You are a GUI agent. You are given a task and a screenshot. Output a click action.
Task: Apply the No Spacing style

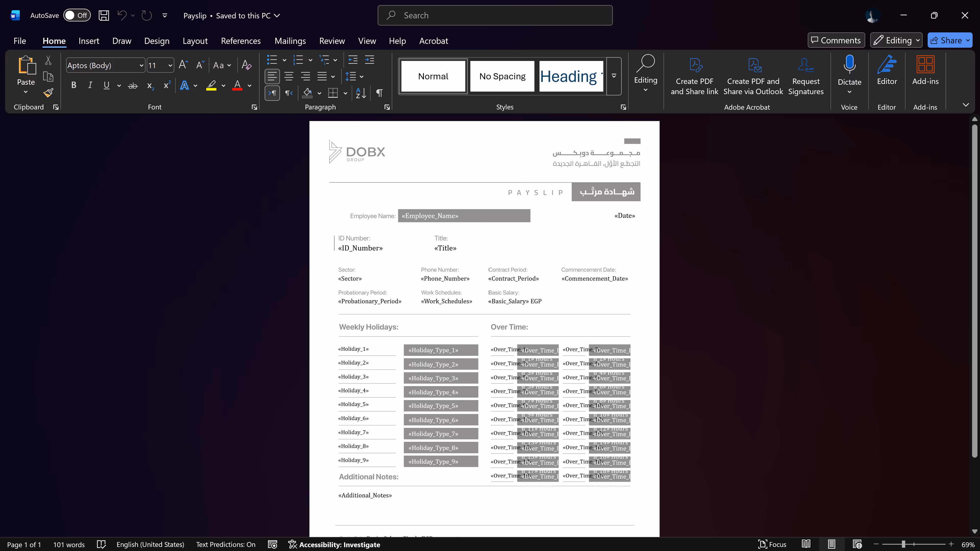[x=502, y=76]
